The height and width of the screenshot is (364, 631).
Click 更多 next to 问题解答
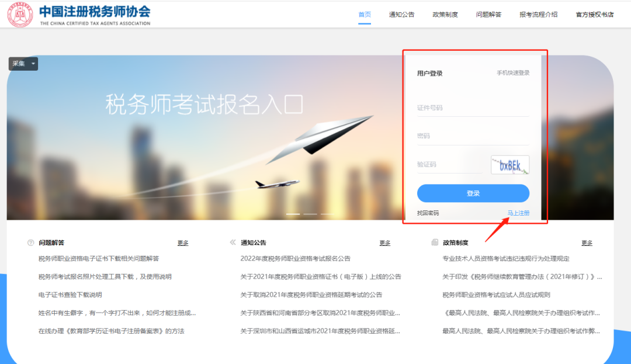(x=183, y=242)
